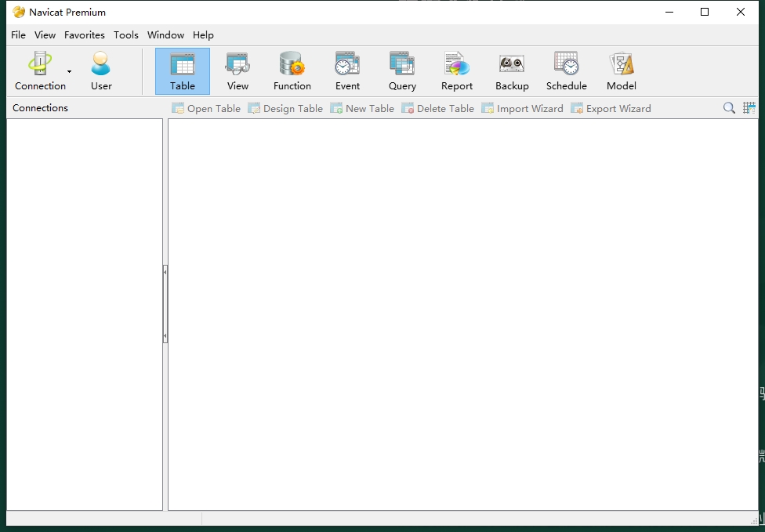Select the Event toolbar icon
This screenshot has height=532, width=765.
pos(347,71)
